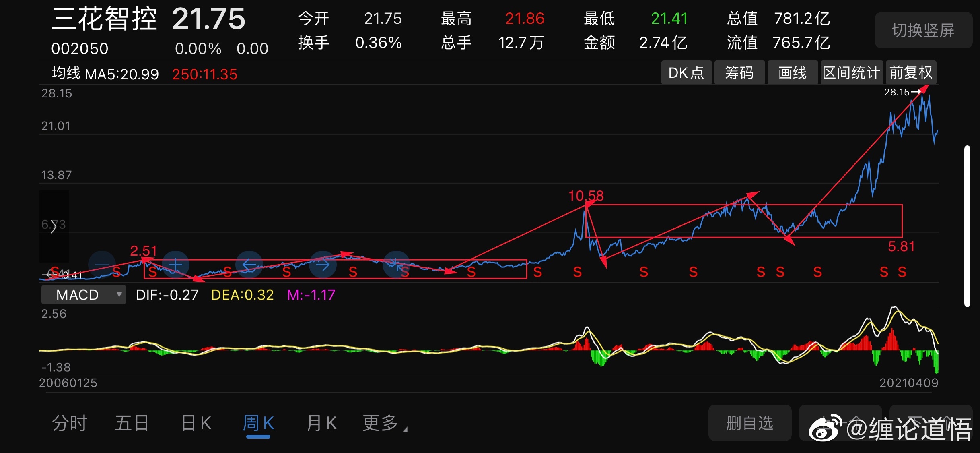Tap the 切换竖屏 button

pos(923,30)
